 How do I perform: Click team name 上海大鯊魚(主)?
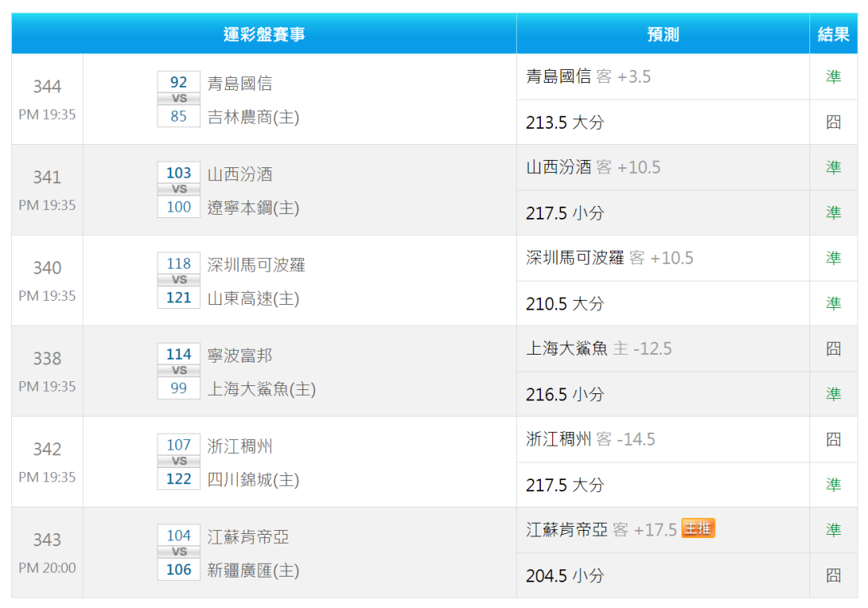[x=261, y=389]
